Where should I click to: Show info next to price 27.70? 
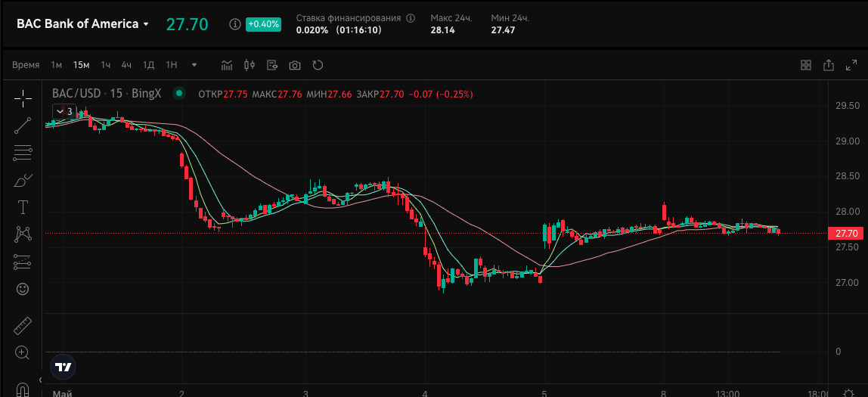click(234, 24)
